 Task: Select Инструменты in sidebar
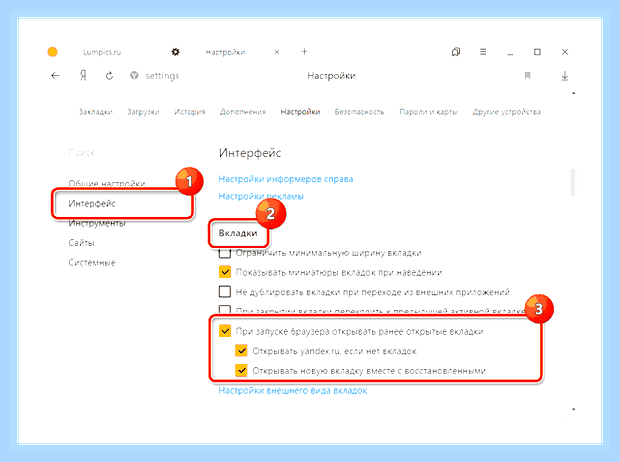(x=97, y=223)
